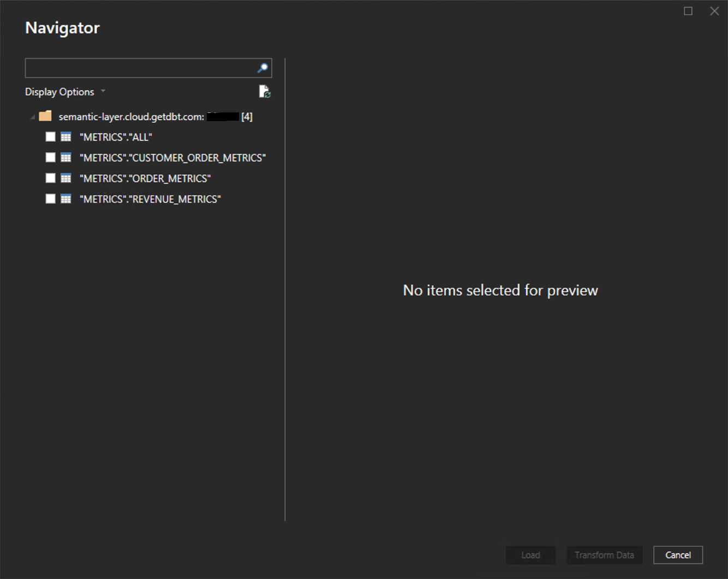Click the table icon beside REVENUE_METRICS

tap(65, 198)
